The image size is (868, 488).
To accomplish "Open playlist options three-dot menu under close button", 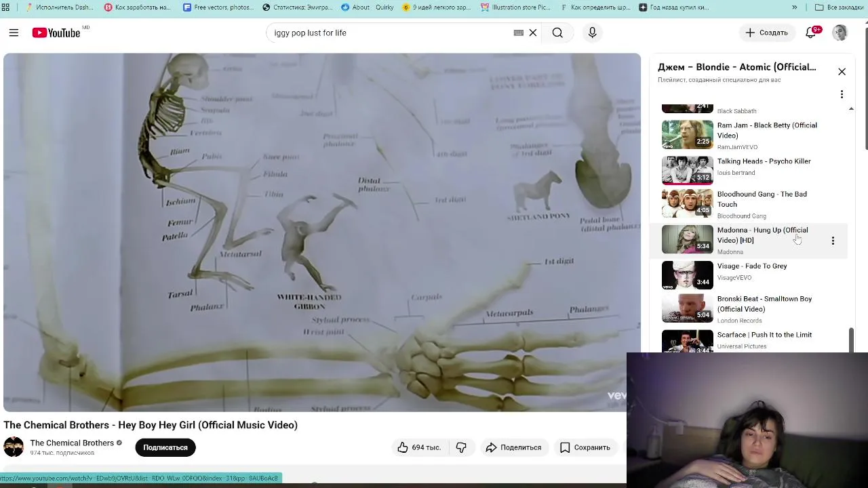I will [x=842, y=94].
